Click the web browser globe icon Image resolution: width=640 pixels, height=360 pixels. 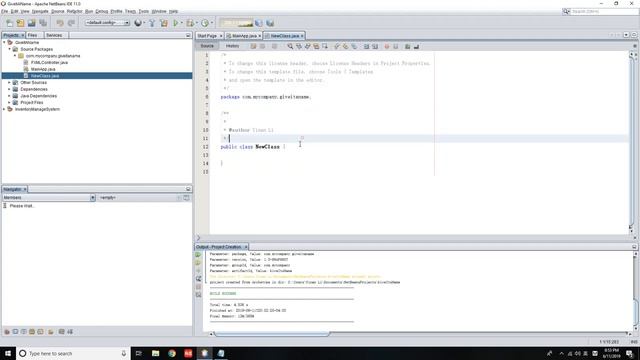pos(138,23)
